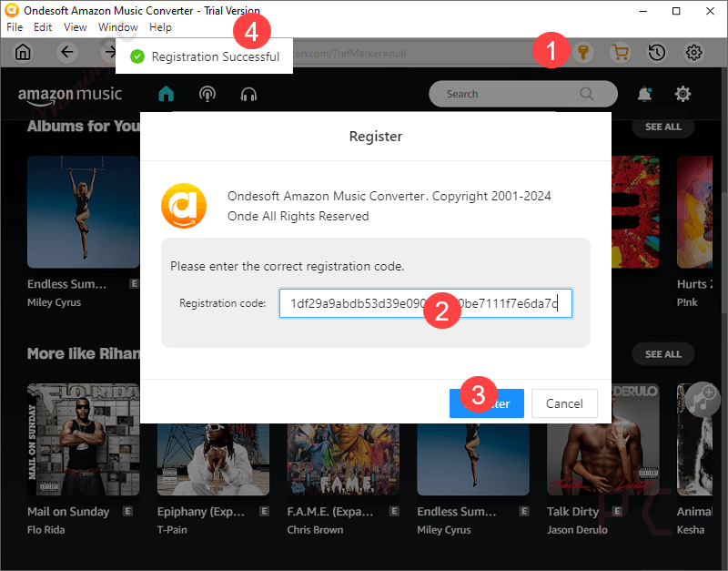Viewport: 728px width, 571px height.
Task: Click the Kesha artist name
Action: click(691, 530)
